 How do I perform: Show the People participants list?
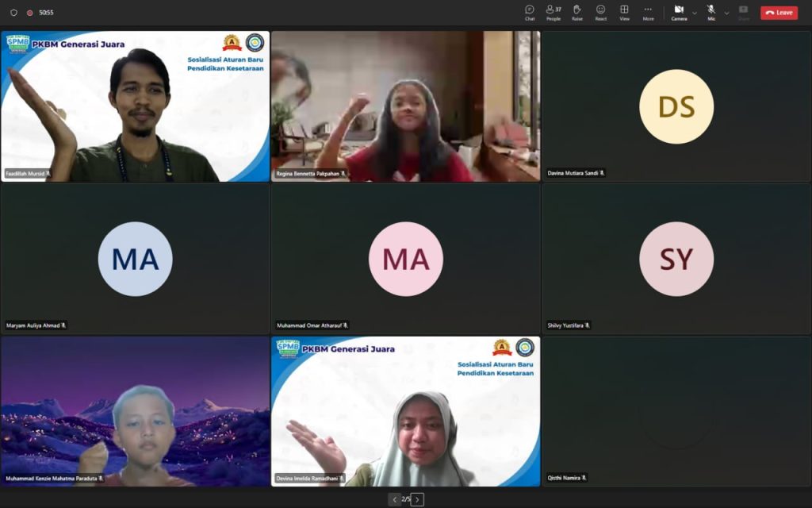coord(553,13)
